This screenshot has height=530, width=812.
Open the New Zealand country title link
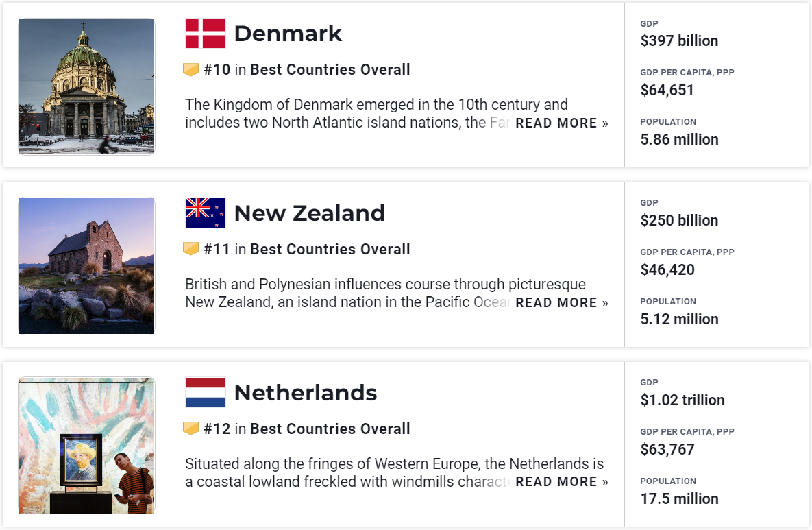click(310, 213)
